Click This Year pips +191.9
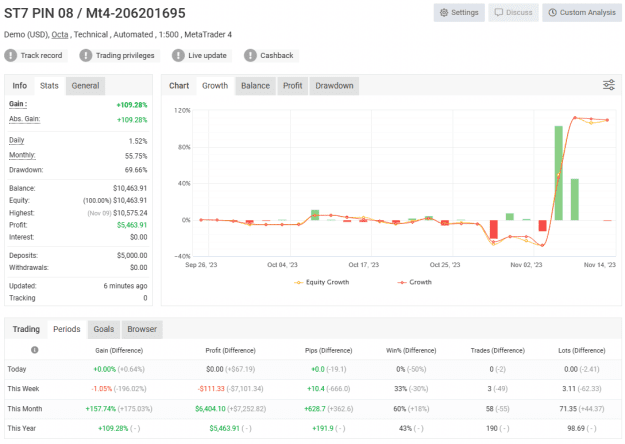 [322, 428]
